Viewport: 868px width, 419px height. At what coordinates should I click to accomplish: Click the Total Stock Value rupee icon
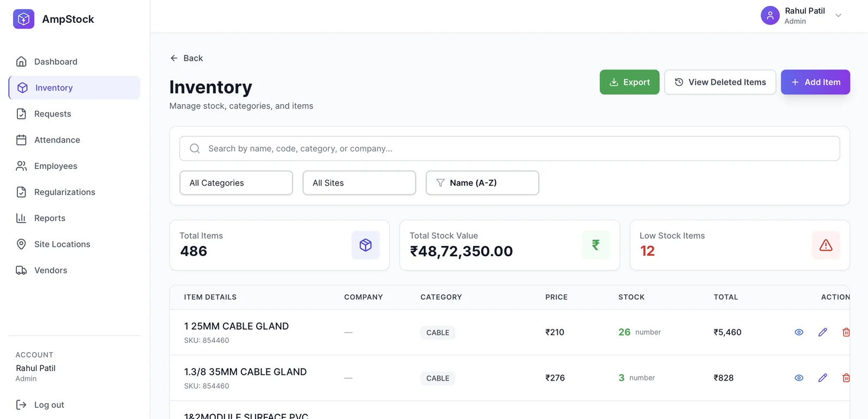[x=596, y=245]
